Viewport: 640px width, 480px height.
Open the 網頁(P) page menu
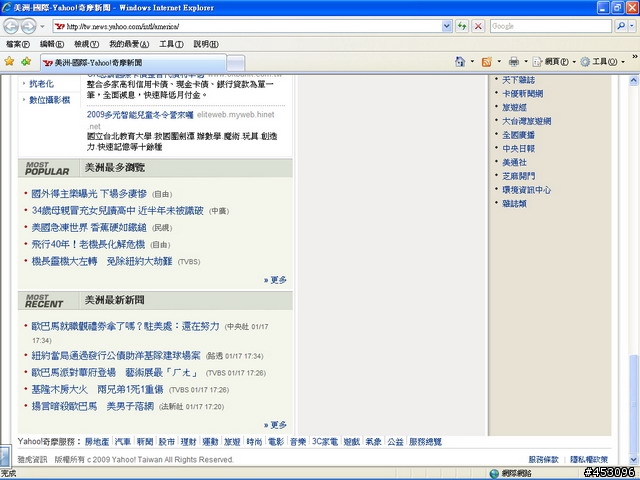(554, 62)
